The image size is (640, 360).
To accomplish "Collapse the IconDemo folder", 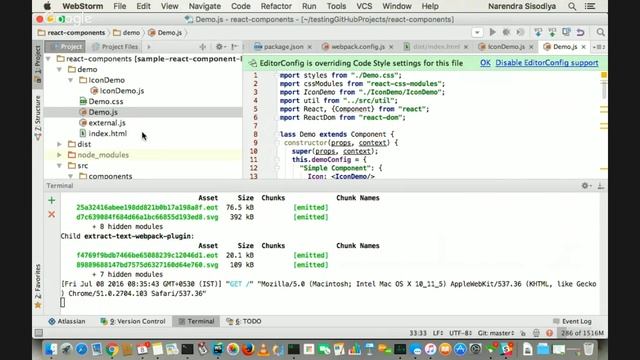I will (x=71, y=80).
